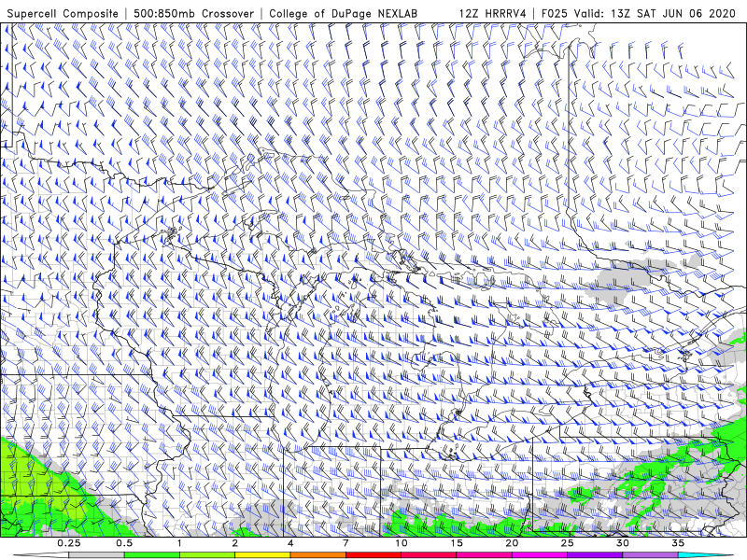Viewport: 747px width, 560px height.
Task: Select the red 7–10 color bar segment
Action: (373, 555)
